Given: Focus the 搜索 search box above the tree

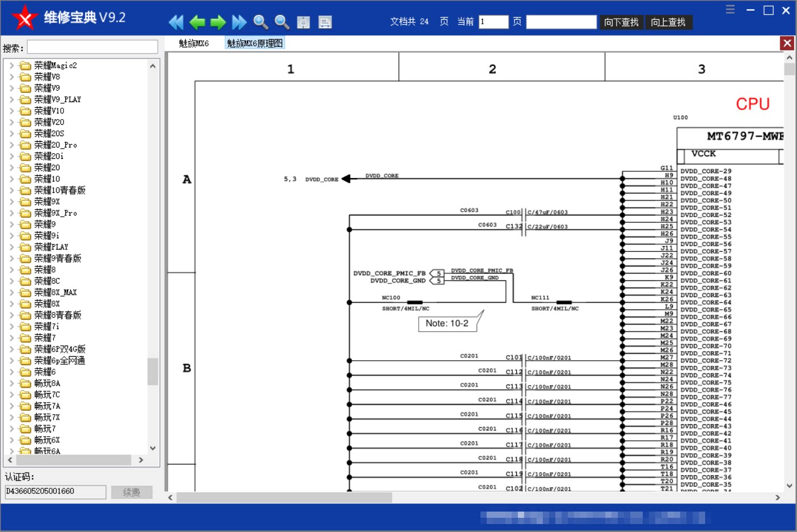Looking at the screenshot, I should [92, 47].
